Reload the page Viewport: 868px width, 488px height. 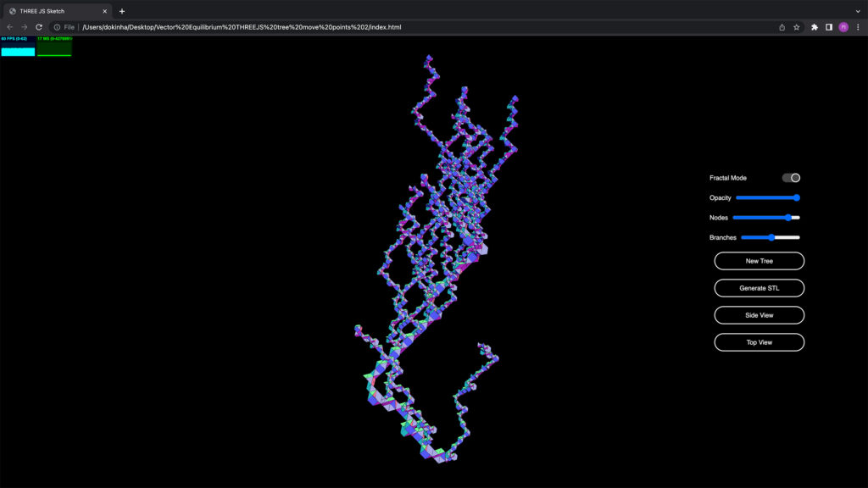pyautogui.click(x=39, y=27)
